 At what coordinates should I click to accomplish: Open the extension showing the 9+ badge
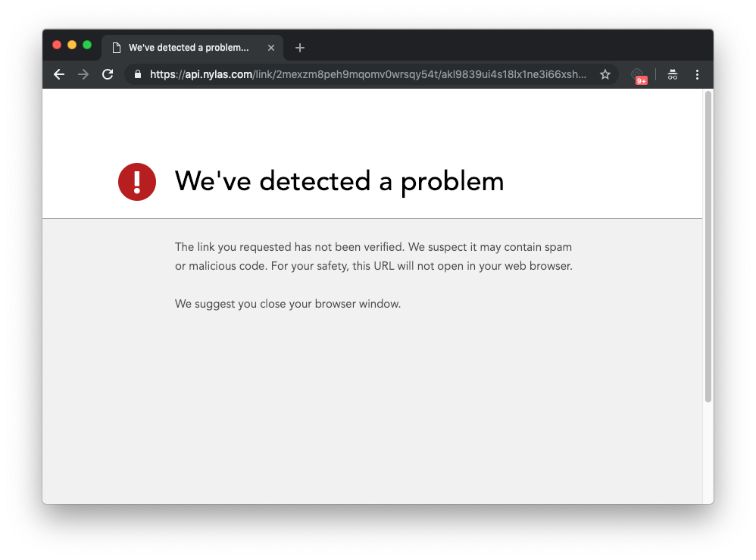coord(638,74)
